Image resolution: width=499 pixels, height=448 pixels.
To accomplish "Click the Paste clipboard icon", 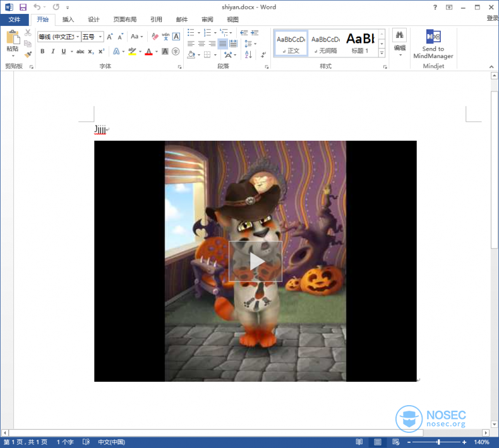I will [x=13, y=37].
